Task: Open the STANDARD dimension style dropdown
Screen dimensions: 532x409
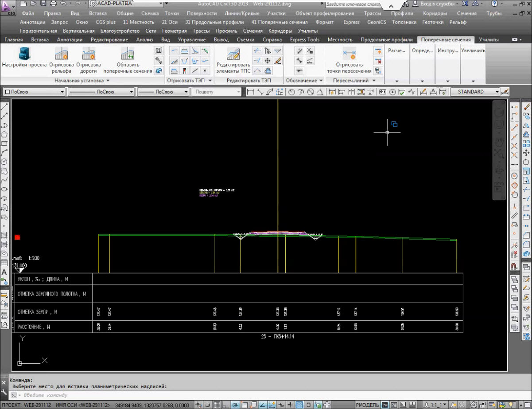Action: click(474, 92)
